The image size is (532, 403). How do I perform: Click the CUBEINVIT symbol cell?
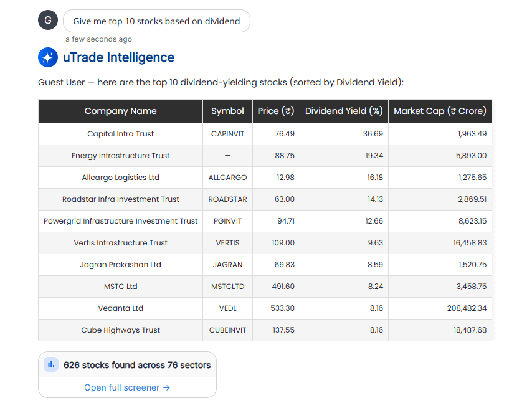coord(227,330)
